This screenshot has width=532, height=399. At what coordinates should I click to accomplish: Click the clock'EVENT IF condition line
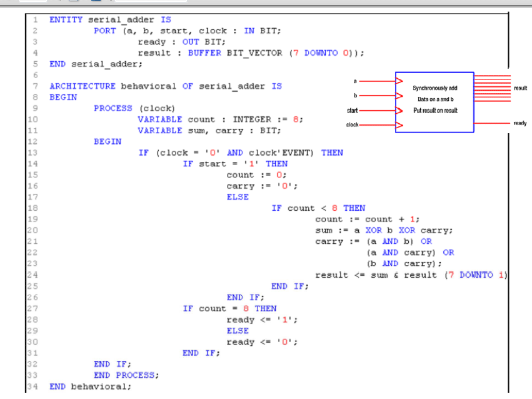241,153
